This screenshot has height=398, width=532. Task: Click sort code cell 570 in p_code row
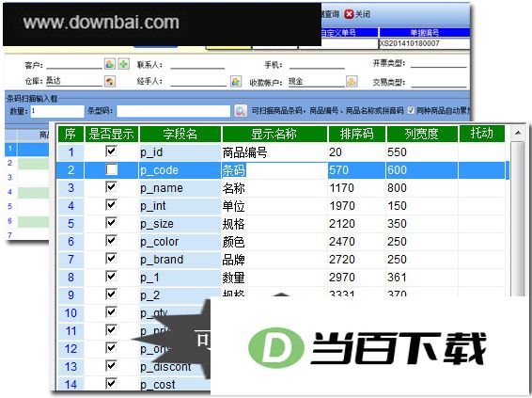click(x=356, y=170)
